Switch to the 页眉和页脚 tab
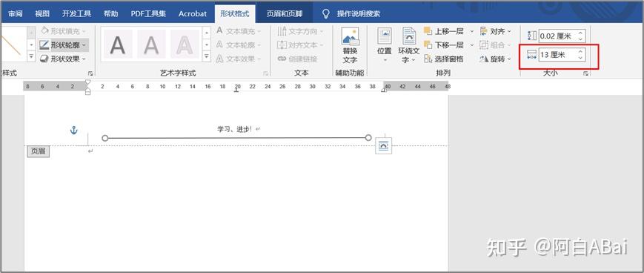Image resolution: width=644 pixels, height=273 pixels. coord(285,13)
